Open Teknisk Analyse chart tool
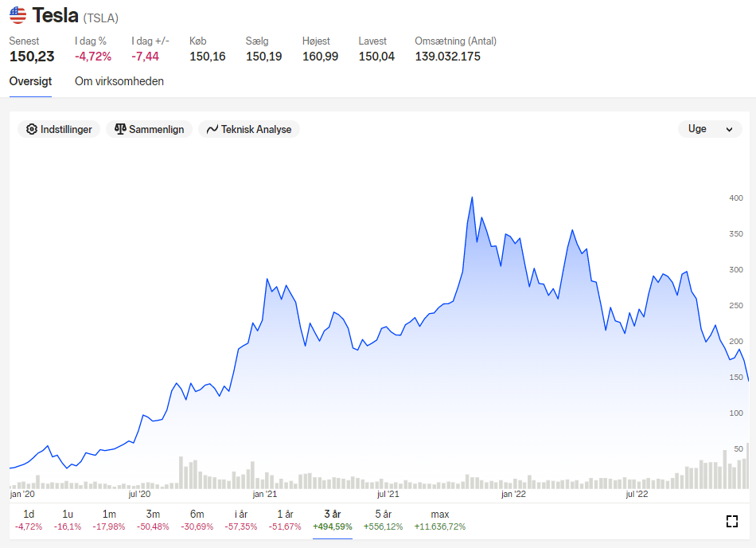756x548 pixels. click(x=249, y=129)
